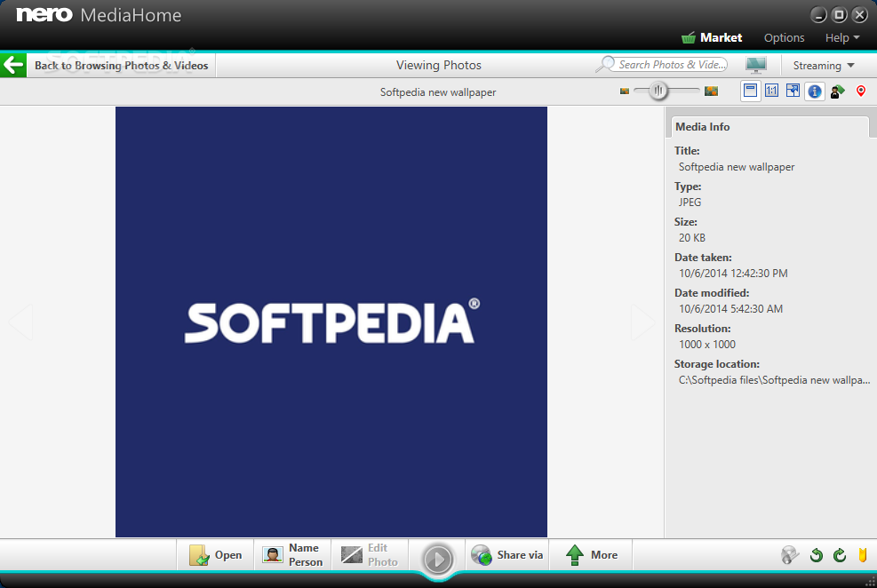Click the Name Person button
The height and width of the screenshot is (588, 877).
pyautogui.click(x=292, y=555)
